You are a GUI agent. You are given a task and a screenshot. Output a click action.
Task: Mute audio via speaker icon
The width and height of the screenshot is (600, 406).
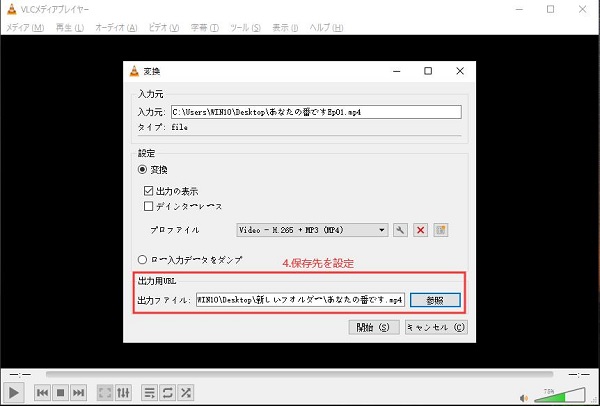tap(523, 398)
